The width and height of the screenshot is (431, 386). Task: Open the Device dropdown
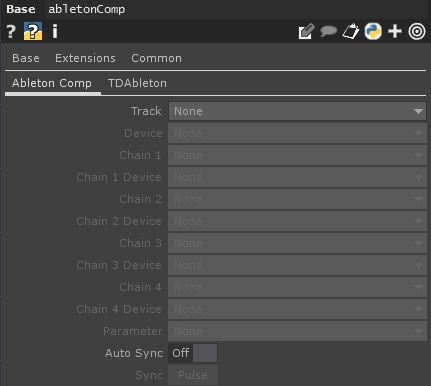(297, 133)
